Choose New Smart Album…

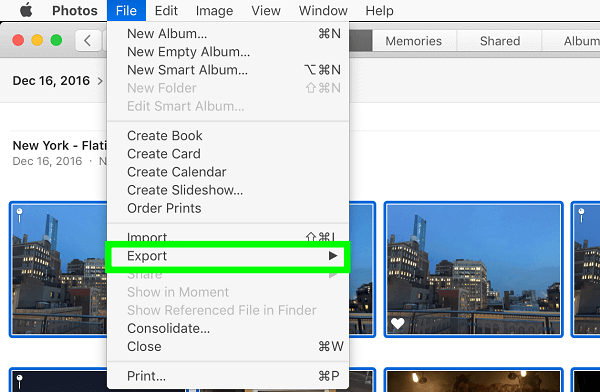[228, 70]
